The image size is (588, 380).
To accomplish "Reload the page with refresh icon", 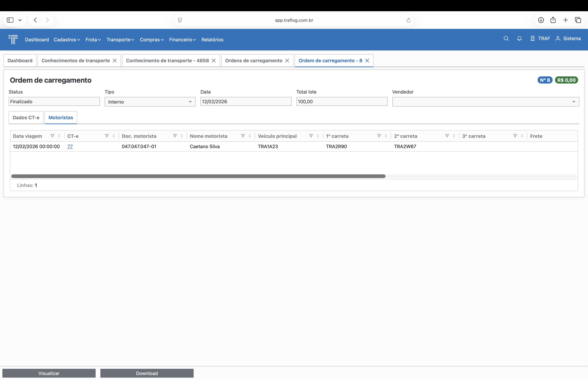I will [x=408, y=20].
